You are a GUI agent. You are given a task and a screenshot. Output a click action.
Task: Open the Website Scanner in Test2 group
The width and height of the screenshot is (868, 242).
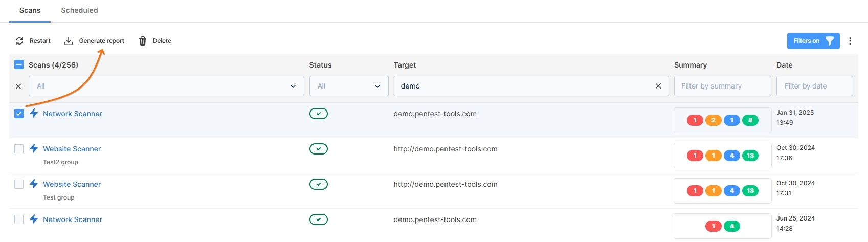[x=72, y=149]
